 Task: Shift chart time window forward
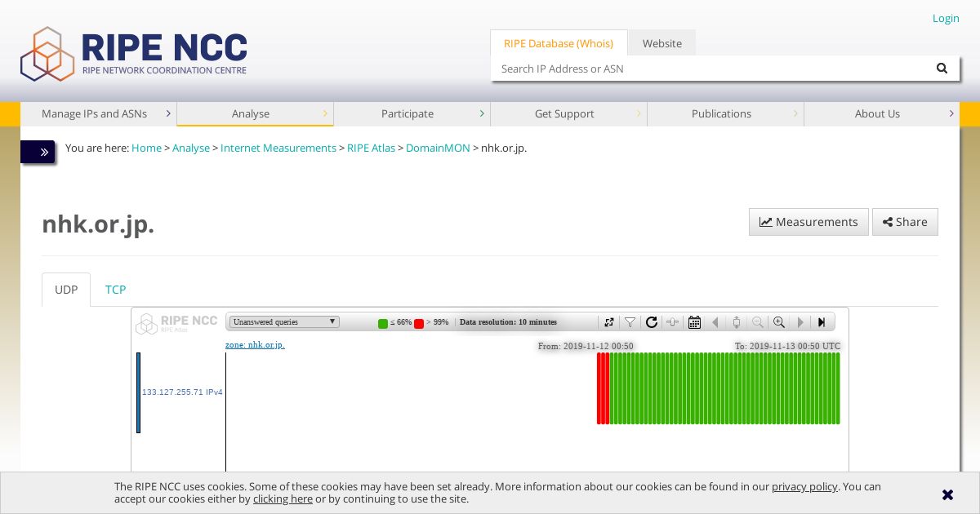point(800,322)
